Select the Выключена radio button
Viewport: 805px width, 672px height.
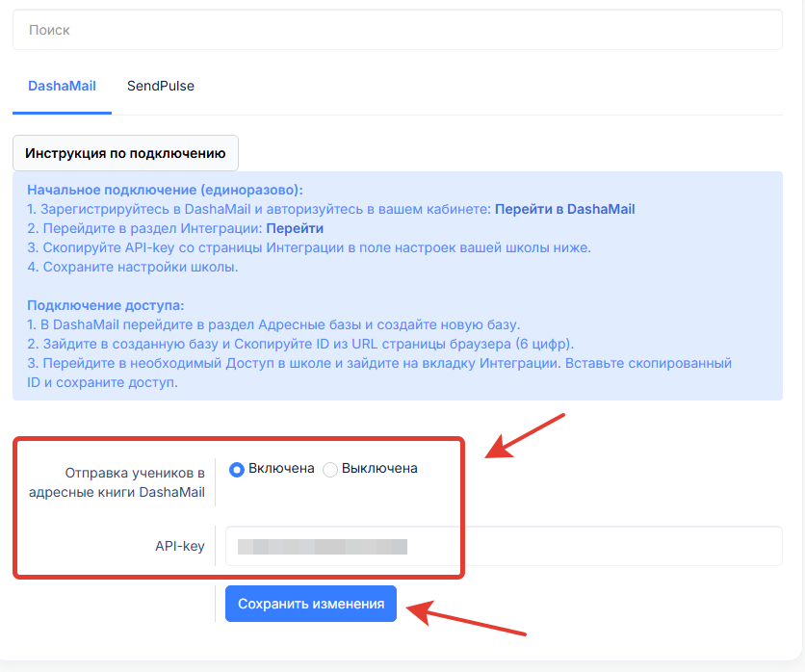[x=330, y=470]
